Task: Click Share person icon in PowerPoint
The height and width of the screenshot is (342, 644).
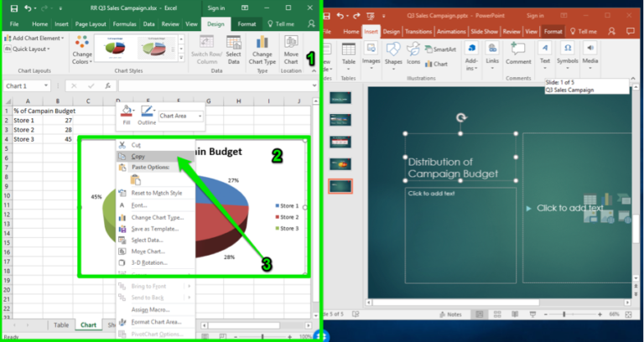Action: click(611, 31)
